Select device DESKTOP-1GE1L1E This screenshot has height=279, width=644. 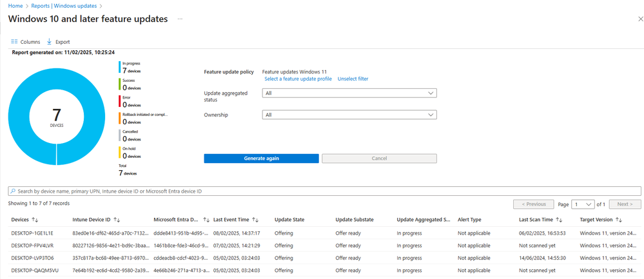tap(32, 233)
